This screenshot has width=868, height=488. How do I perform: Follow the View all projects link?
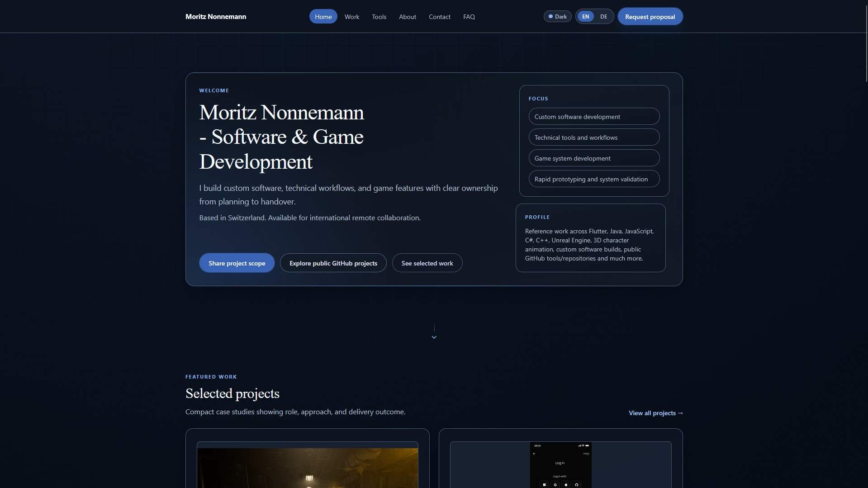[x=655, y=412]
